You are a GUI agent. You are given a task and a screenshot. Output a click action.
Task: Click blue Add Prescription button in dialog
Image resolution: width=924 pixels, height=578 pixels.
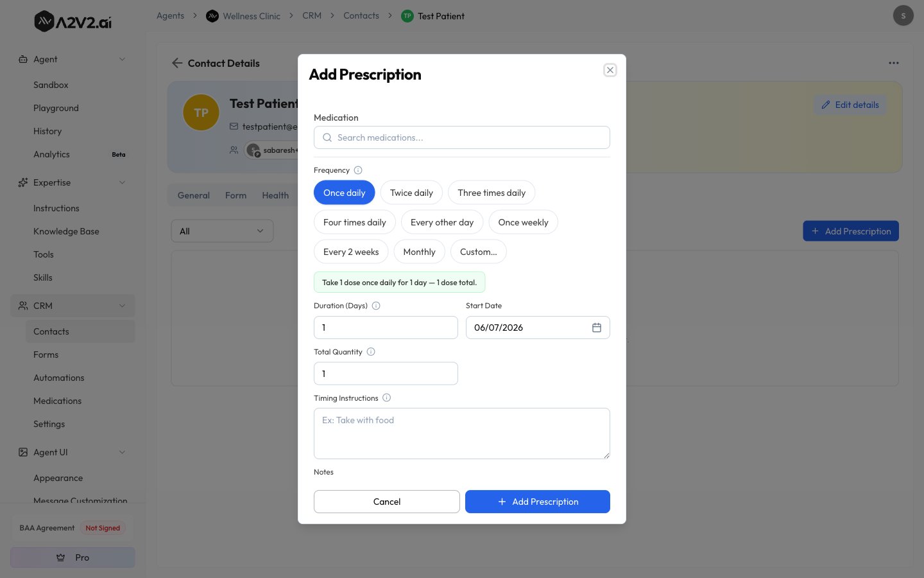point(538,502)
